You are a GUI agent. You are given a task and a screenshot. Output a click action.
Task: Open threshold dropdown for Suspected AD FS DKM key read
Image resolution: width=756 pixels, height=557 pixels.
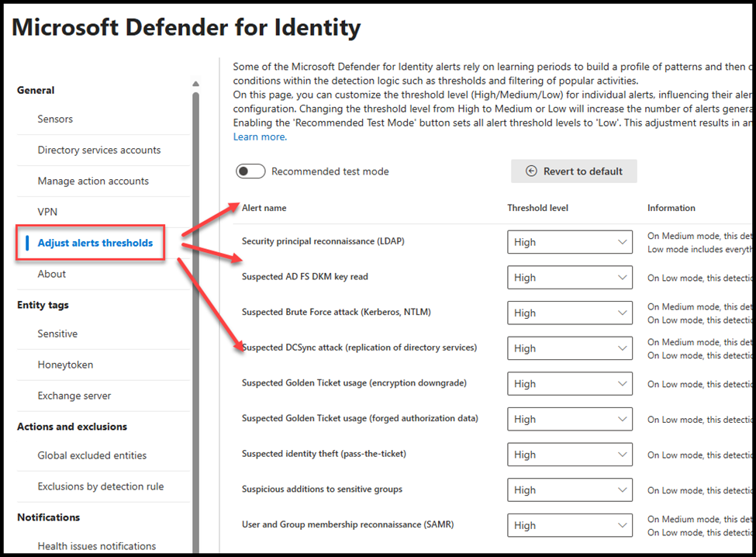[569, 277]
